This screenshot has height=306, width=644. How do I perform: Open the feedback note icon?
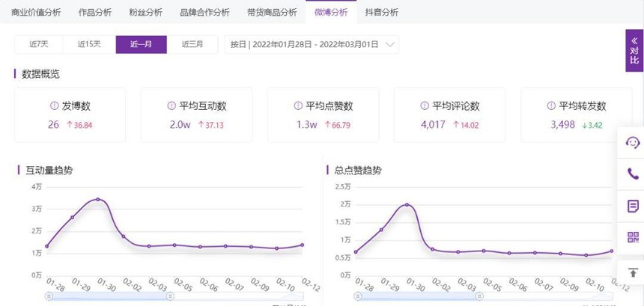click(633, 206)
